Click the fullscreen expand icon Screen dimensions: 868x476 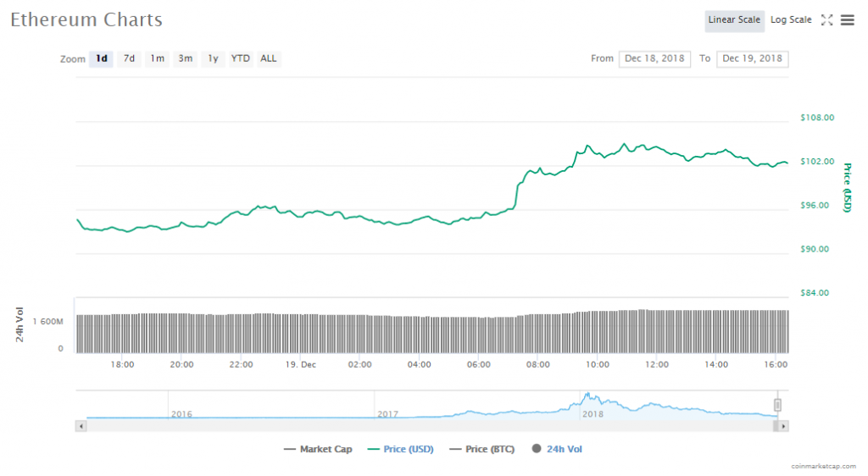pyautogui.click(x=827, y=20)
